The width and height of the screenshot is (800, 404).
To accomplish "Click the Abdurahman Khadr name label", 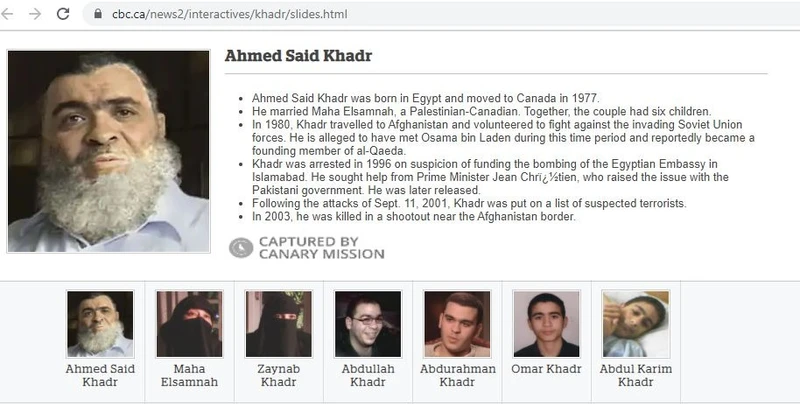I will 456,375.
